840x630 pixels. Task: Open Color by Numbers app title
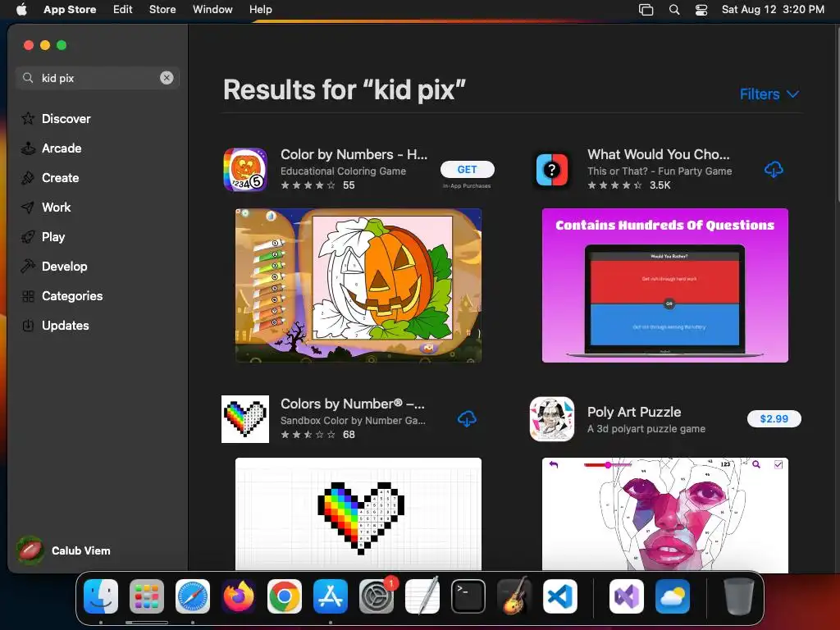coord(354,154)
